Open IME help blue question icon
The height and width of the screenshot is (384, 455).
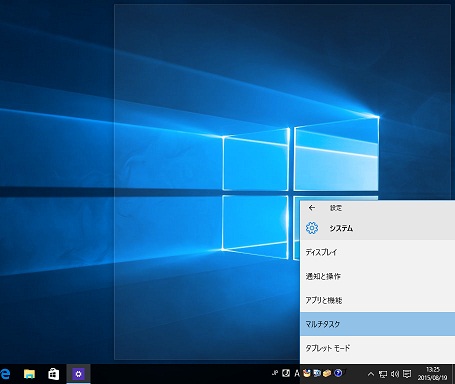click(x=338, y=373)
